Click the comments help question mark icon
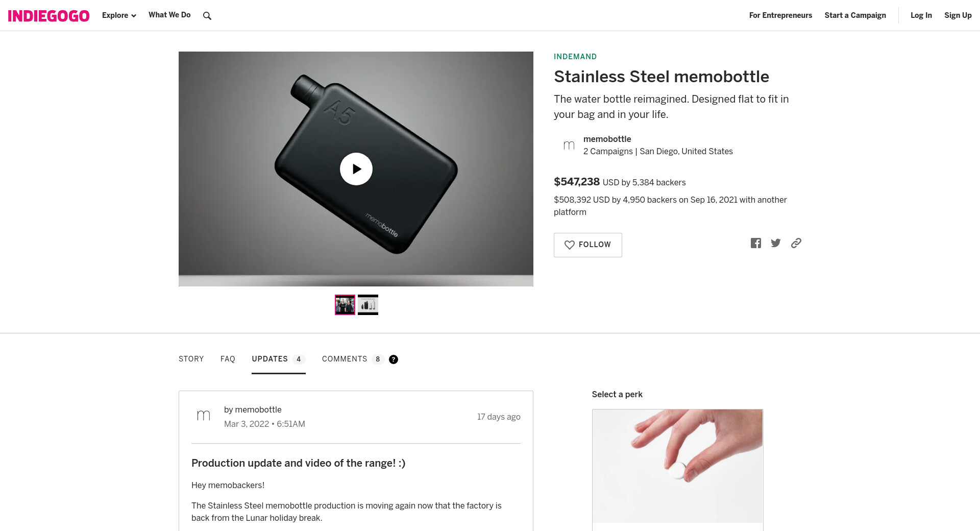 click(x=394, y=359)
